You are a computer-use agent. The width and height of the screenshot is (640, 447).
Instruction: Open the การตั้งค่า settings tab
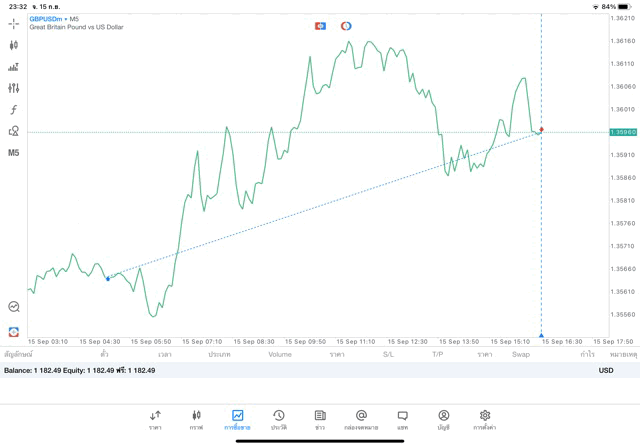click(x=485, y=419)
